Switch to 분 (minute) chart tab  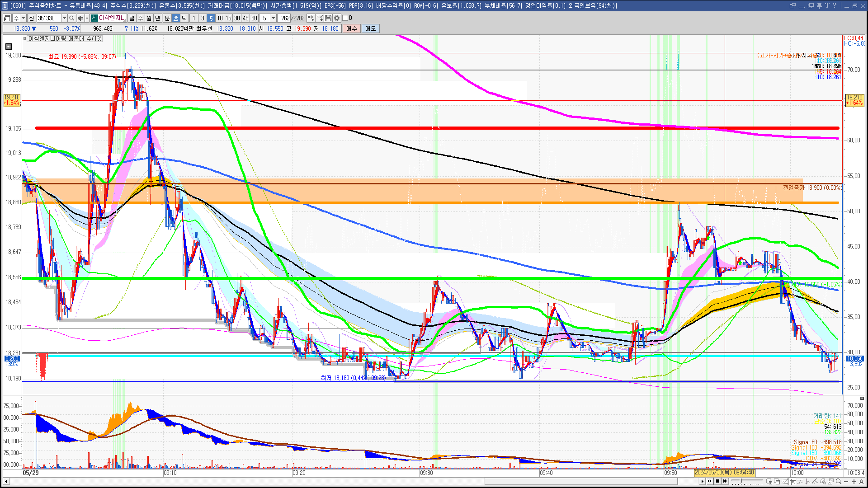pos(167,18)
